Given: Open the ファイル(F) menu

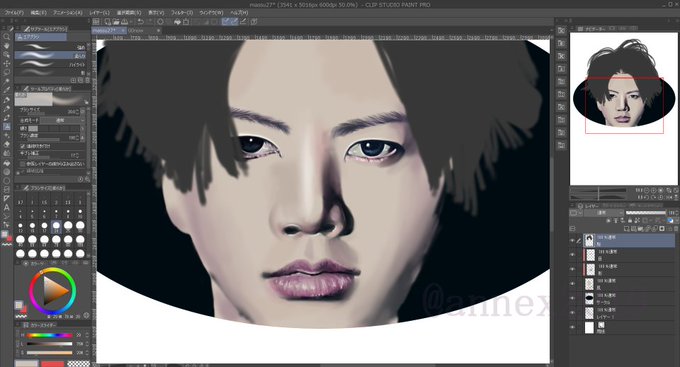Looking at the screenshot, I should click(x=14, y=13).
